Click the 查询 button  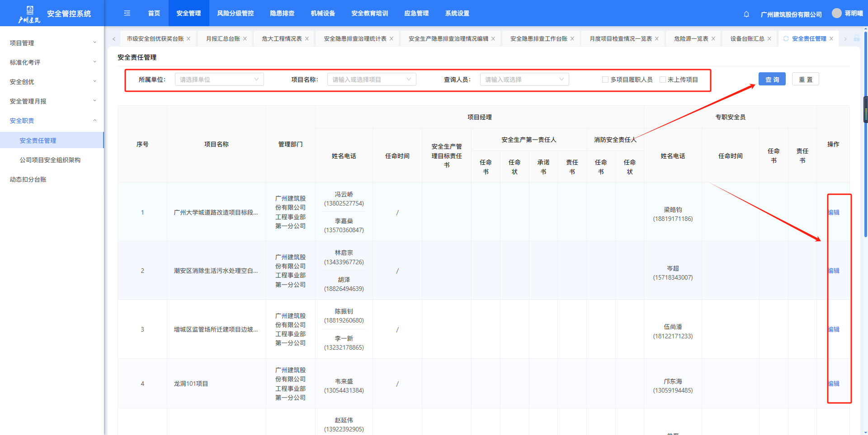(x=772, y=80)
